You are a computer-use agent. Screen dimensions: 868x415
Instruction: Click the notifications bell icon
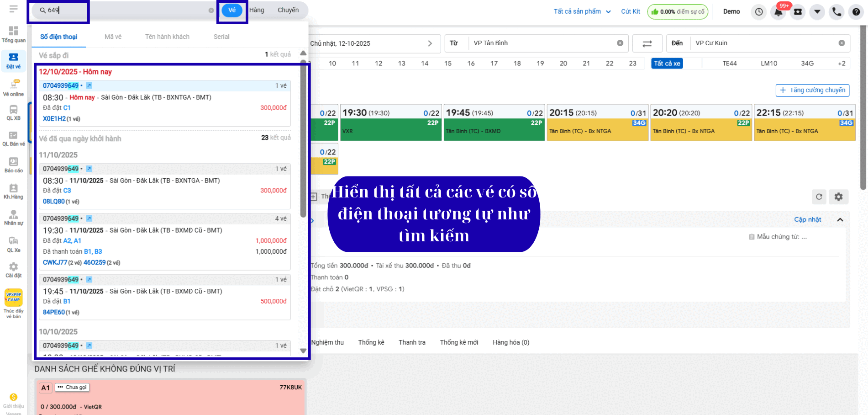pyautogui.click(x=779, y=12)
